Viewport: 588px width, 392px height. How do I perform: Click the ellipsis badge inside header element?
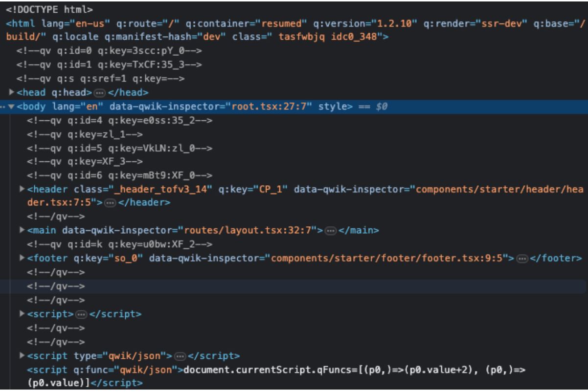point(110,203)
